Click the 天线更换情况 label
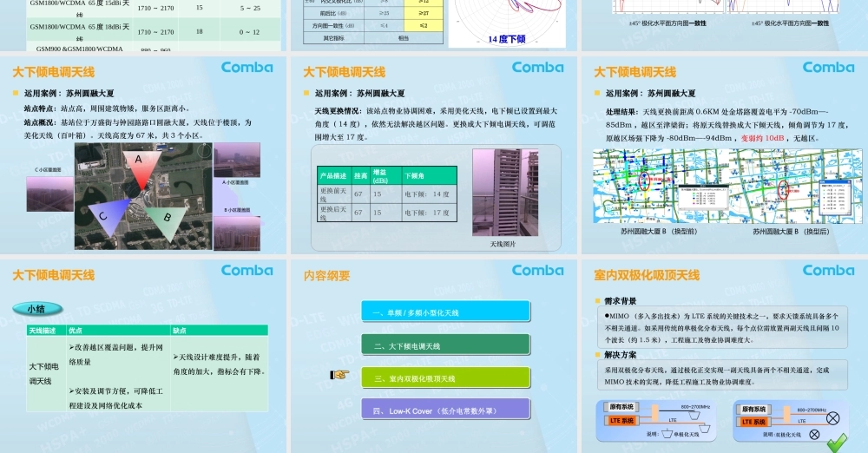868x453 pixels. coord(339,111)
